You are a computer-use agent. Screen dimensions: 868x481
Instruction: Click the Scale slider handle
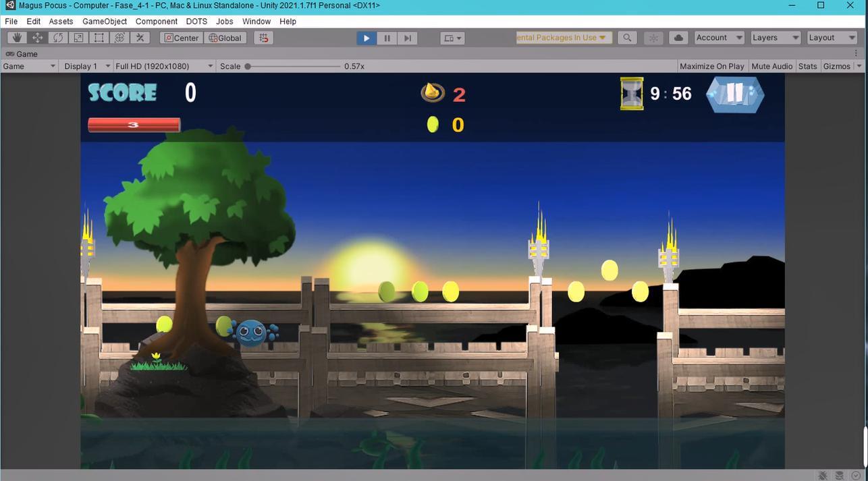[248, 66]
